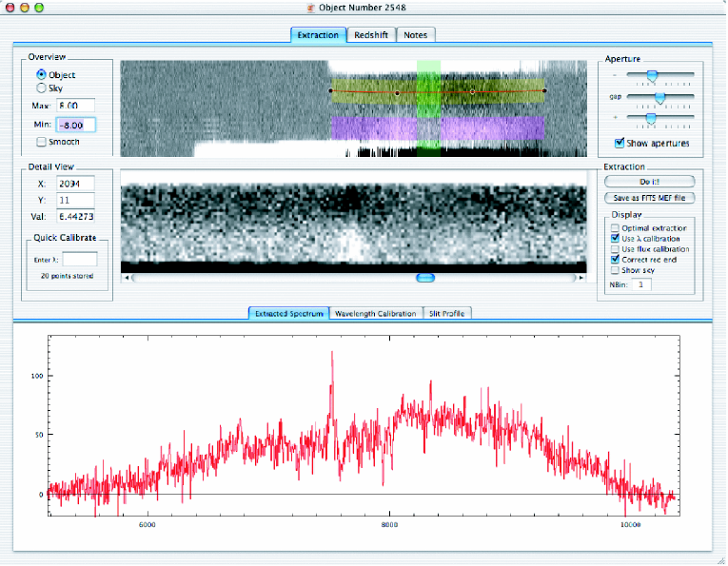Click the detail view horizontal scrollbar thumb

coord(425,278)
